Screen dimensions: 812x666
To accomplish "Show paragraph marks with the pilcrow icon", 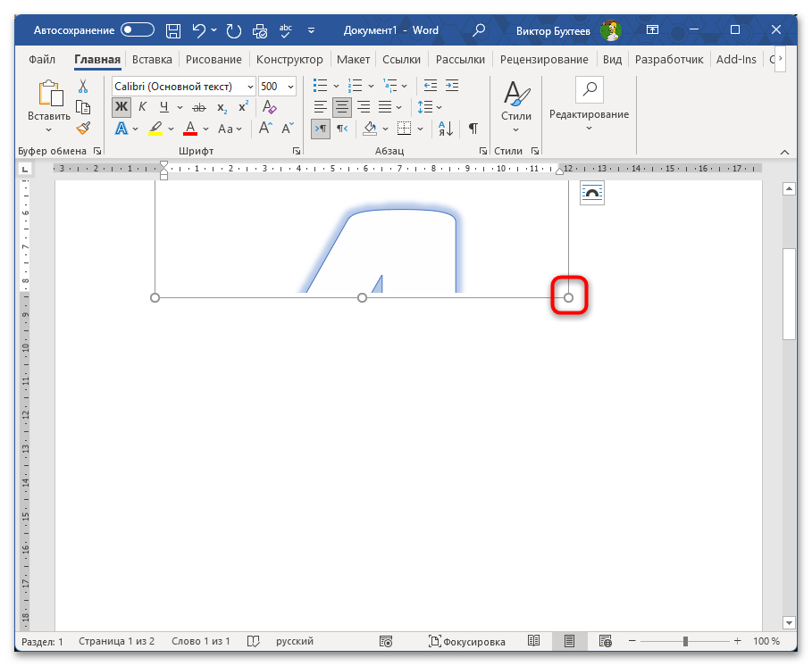I will (473, 129).
